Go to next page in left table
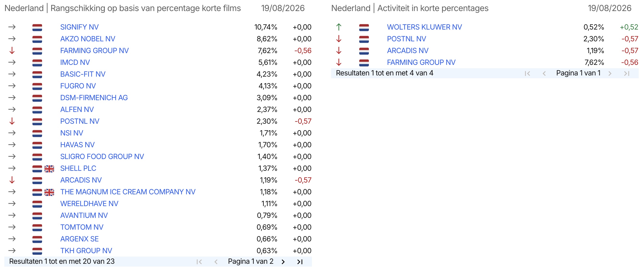644x270 pixels. tap(283, 262)
